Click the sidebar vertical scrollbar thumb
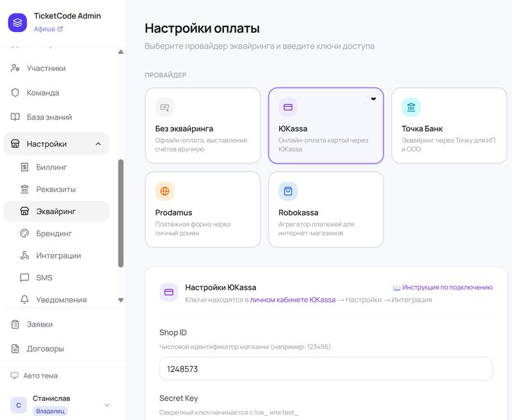Image resolution: width=512 pixels, height=420 pixels. tap(121, 213)
